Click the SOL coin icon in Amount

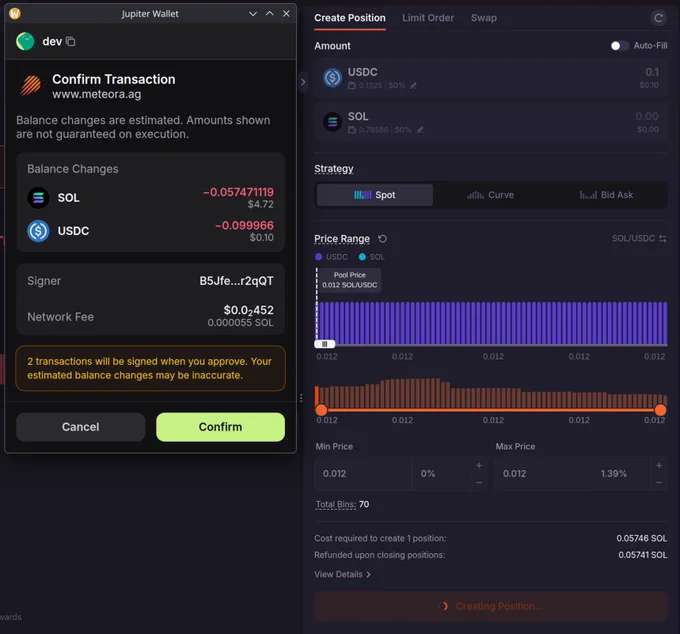tap(333, 122)
